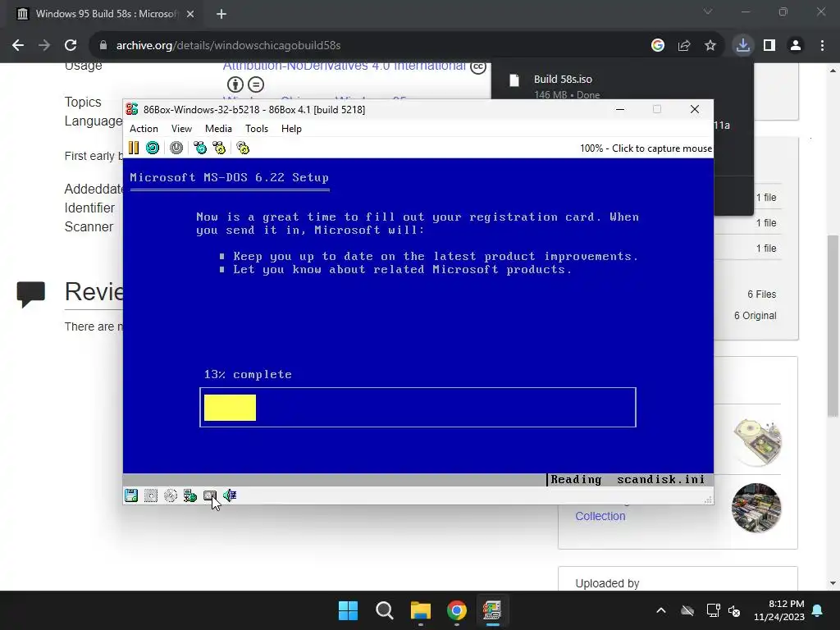Send Ctrl+Alt+Del to the emulated machine

(x=200, y=148)
